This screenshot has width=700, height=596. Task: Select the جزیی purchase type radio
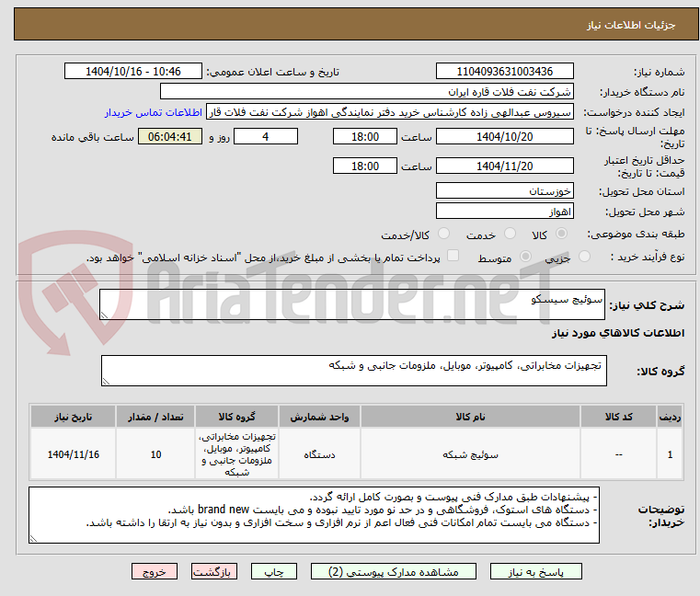point(584,257)
